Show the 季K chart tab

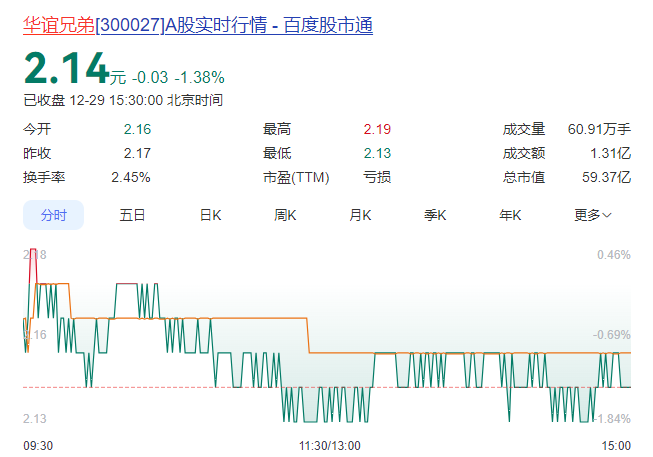(x=435, y=215)
